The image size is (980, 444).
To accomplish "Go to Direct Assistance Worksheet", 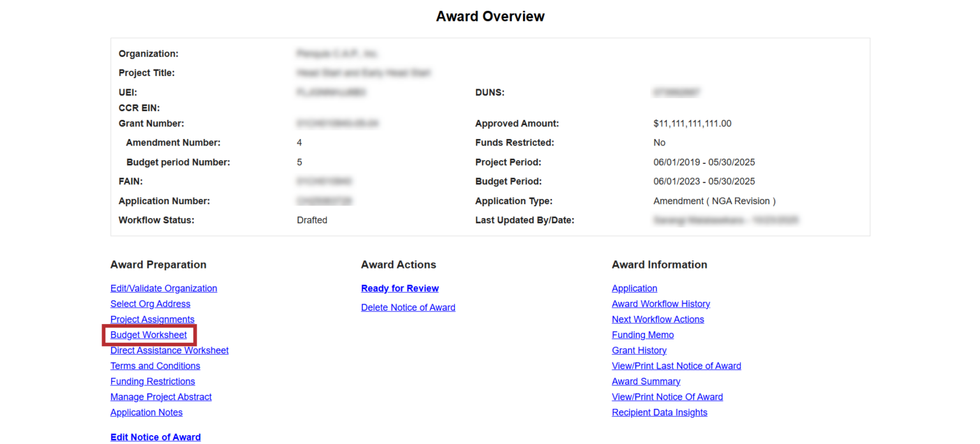I will (169, 350).
